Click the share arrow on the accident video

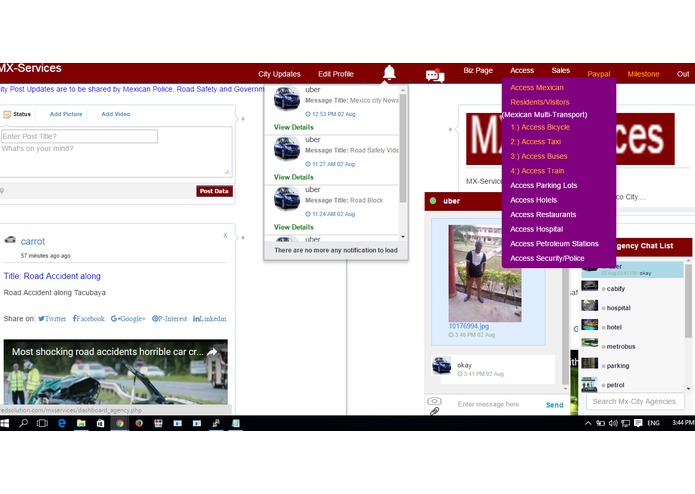tap(212, 352)
